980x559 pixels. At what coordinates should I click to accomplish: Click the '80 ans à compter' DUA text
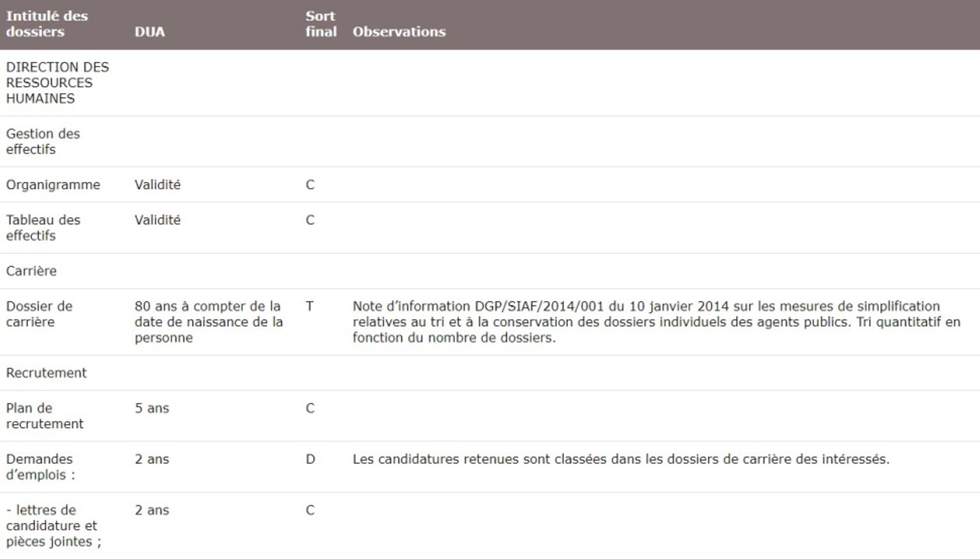[x=208, y=322]
